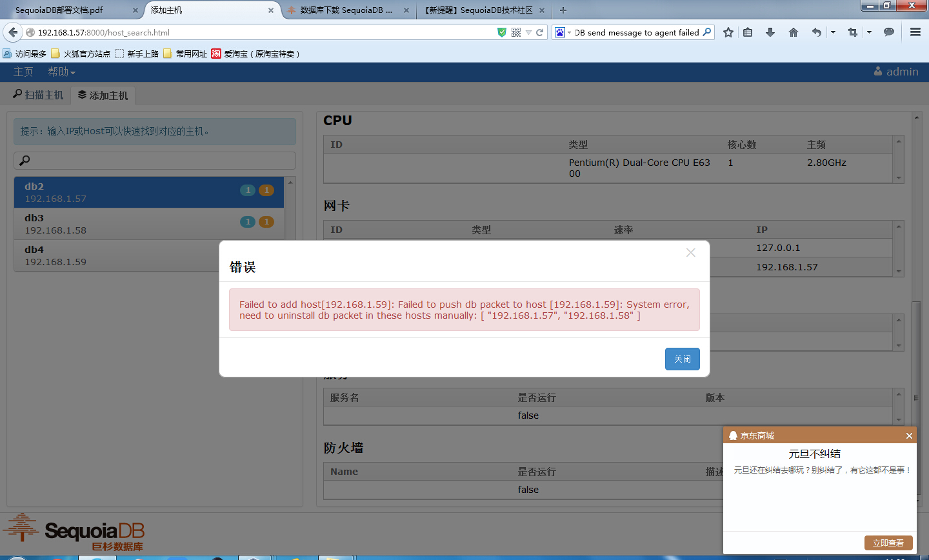This screenshot has height=560, width=929.
Task: Switch to 数据库下载 SequoiaDB tab
Action: pos(346,10)
